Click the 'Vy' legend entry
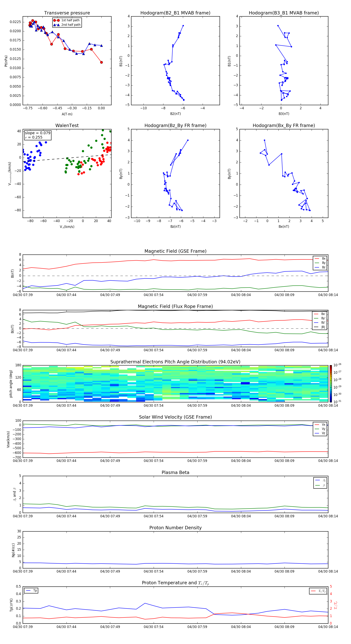 (x=320, y=429)
